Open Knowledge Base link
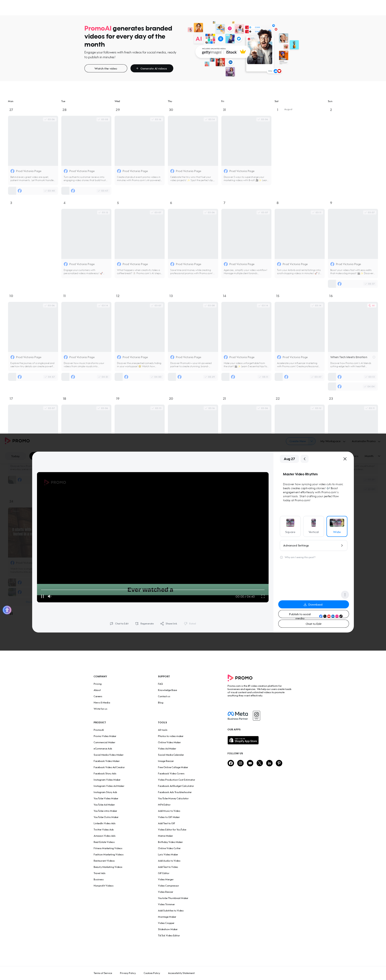Viewport: 386px width, 980px height. click(167, 690)
